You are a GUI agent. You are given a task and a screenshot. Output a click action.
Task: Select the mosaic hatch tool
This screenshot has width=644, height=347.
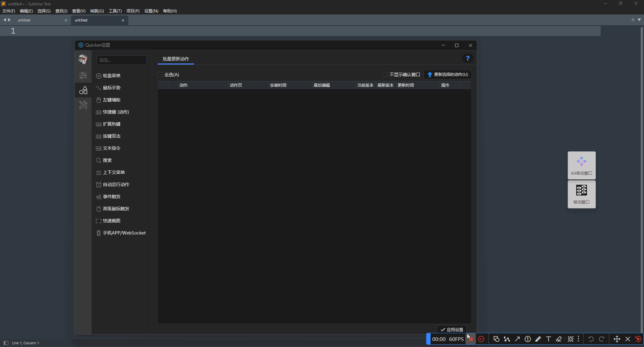(571, 339)
